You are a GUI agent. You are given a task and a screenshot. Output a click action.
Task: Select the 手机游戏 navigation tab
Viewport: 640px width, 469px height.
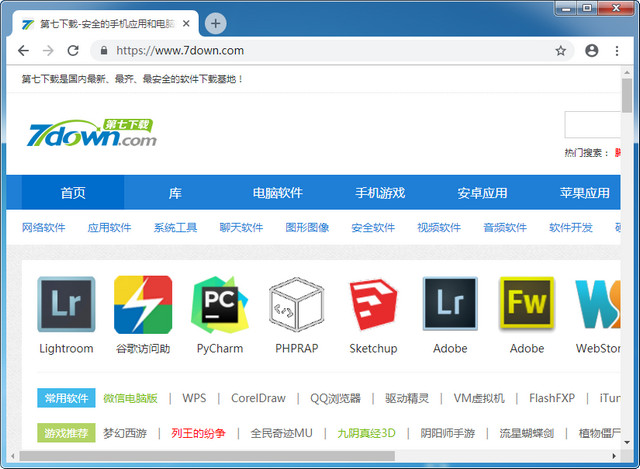380,193
